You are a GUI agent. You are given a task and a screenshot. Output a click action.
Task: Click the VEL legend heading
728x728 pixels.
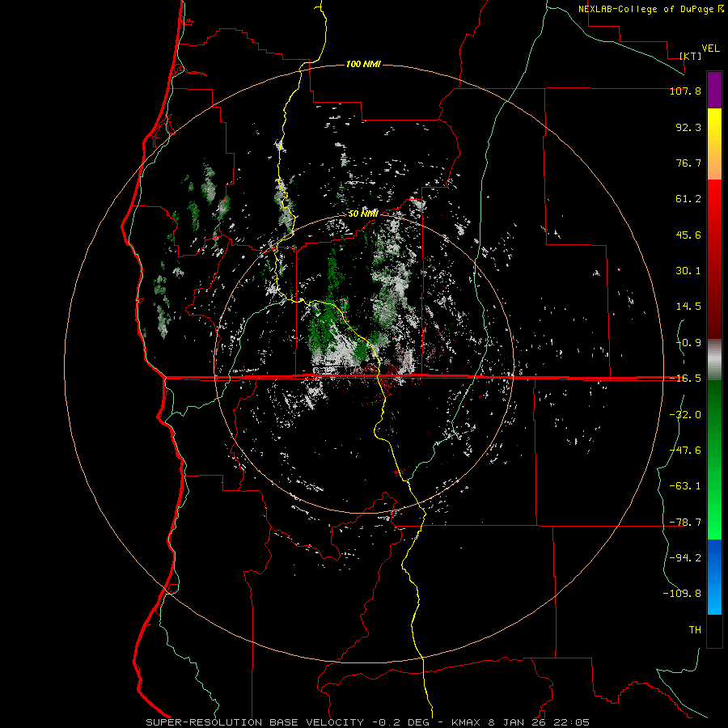click(x=710, y=49)
